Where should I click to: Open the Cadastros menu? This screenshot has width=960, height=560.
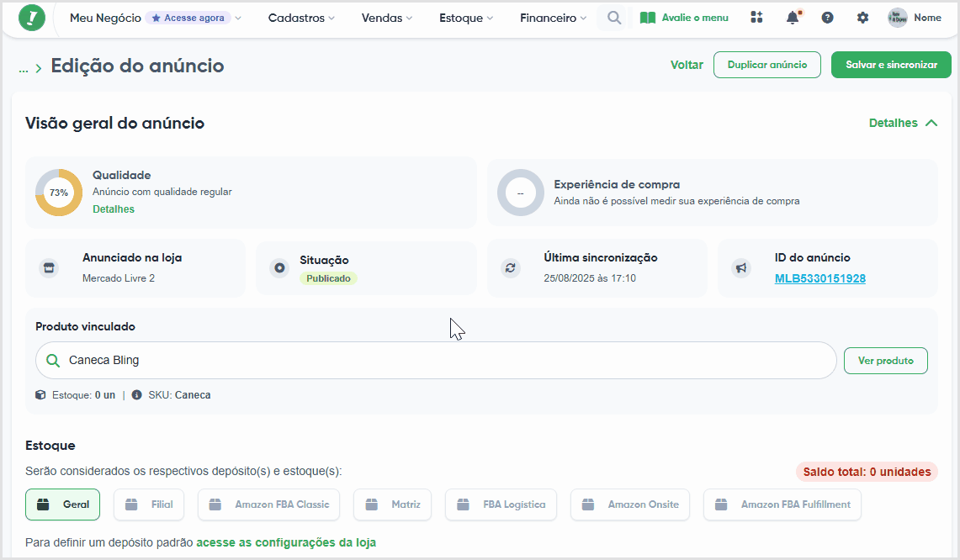point(301,18)
